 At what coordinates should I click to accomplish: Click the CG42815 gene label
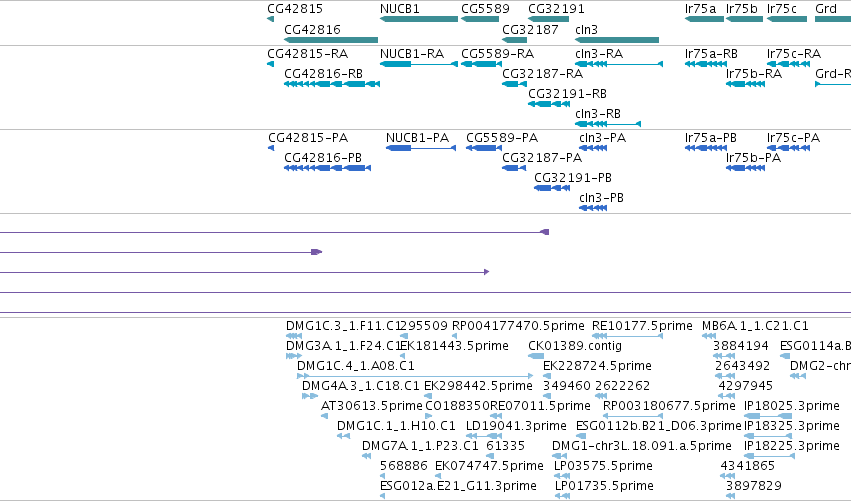(295, 9)
